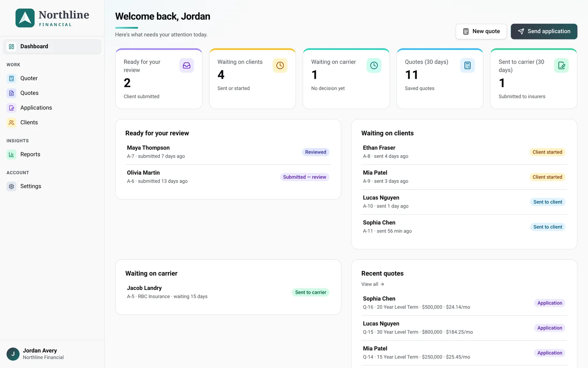Image resolution: width=588 pixels, height=368 pixels.
Task: Click the Quoter calculator icon in the sidebar
Action: coord(11,78)
